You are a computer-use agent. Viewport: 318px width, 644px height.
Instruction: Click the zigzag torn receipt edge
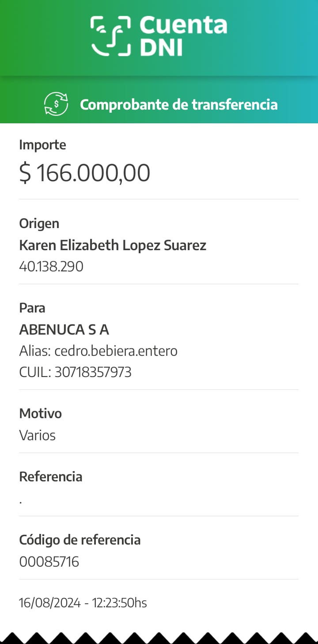pyautogui.click(x=159, y=638)
